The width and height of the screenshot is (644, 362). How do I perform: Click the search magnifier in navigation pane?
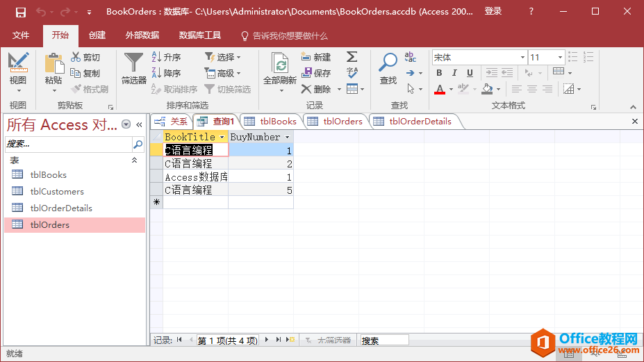click(x=138, y=144)
